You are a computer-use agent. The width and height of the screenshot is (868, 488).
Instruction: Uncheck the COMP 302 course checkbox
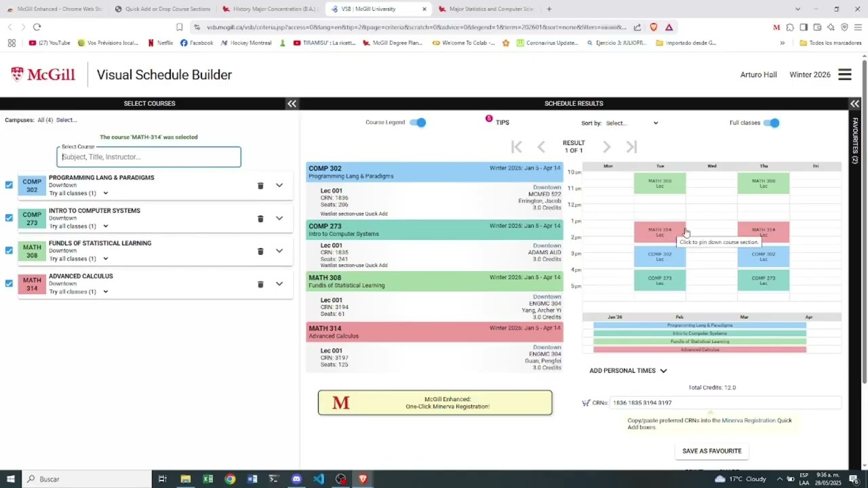9,184
